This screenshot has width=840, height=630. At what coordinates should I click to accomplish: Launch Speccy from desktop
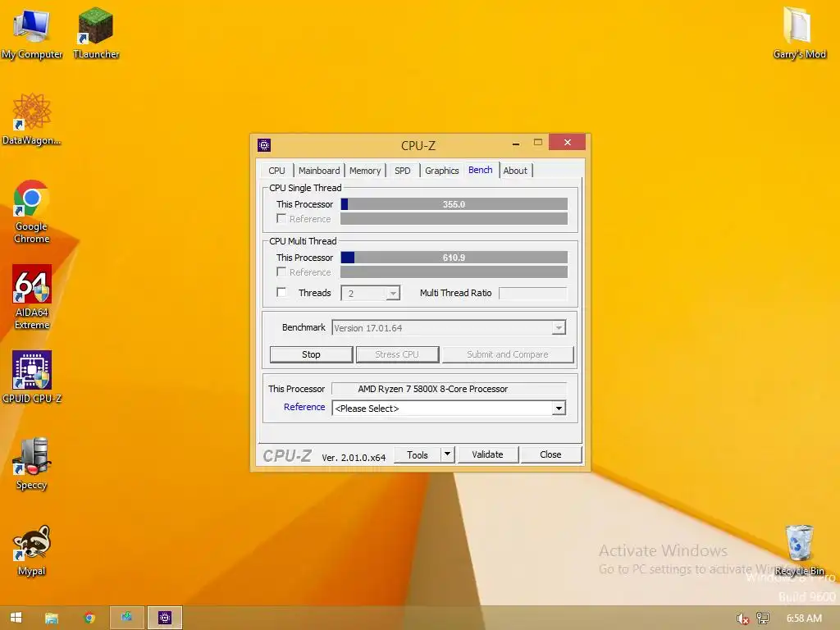click(32, 463)
